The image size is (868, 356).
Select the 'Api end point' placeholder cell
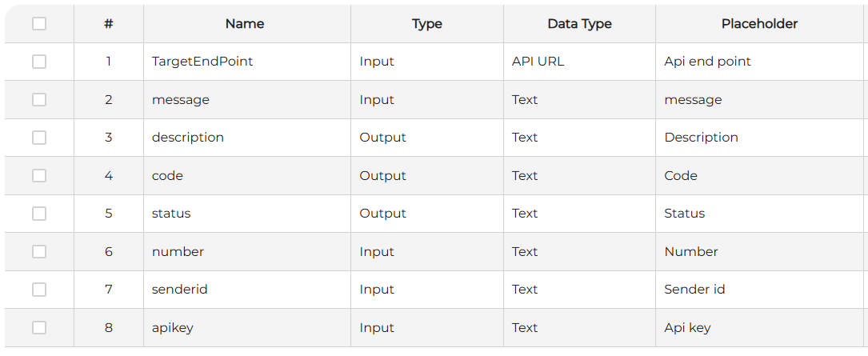(708, 62)
